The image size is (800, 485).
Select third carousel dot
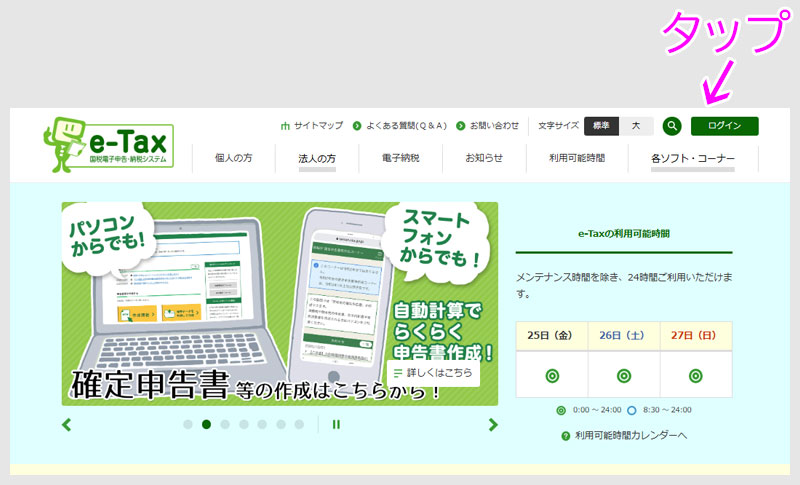click(x=225, y=424)
